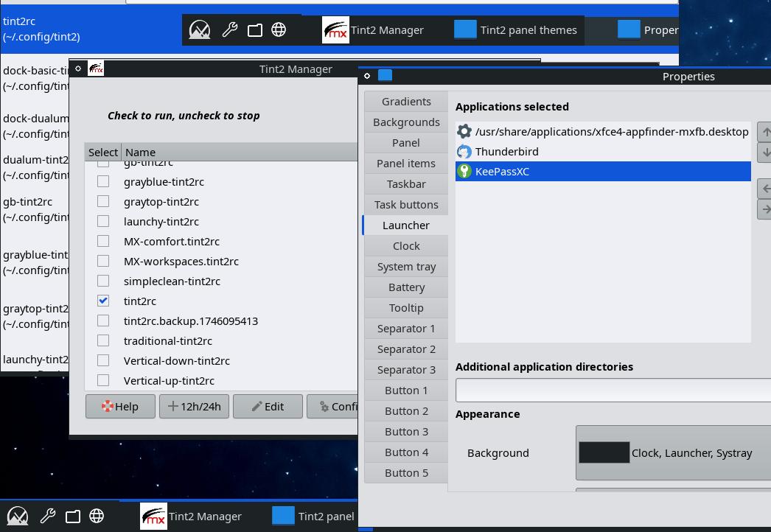Launch wrench settings tool in top panel
The width and height of the screenshot is (771, 532).
point(230,30)
